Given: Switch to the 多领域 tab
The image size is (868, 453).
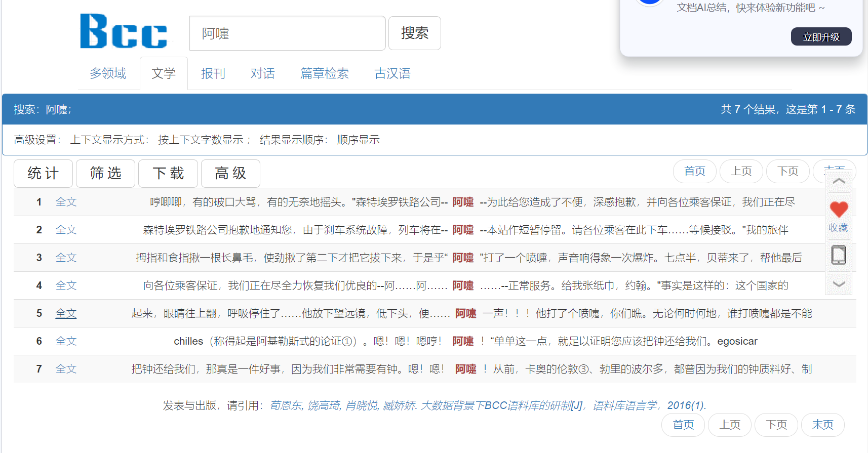Looking at the screenshot, I should [x=108, y=74].
